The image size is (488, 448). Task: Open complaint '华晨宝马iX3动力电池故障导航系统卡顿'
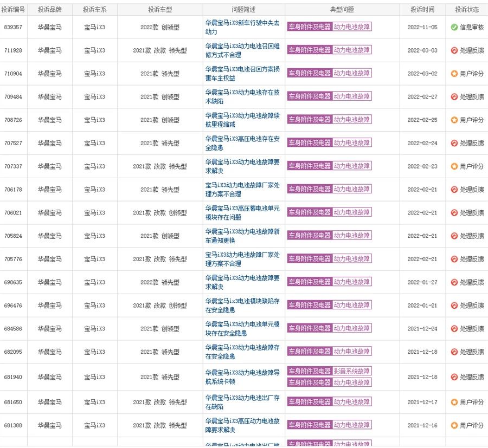click(242, 377)
